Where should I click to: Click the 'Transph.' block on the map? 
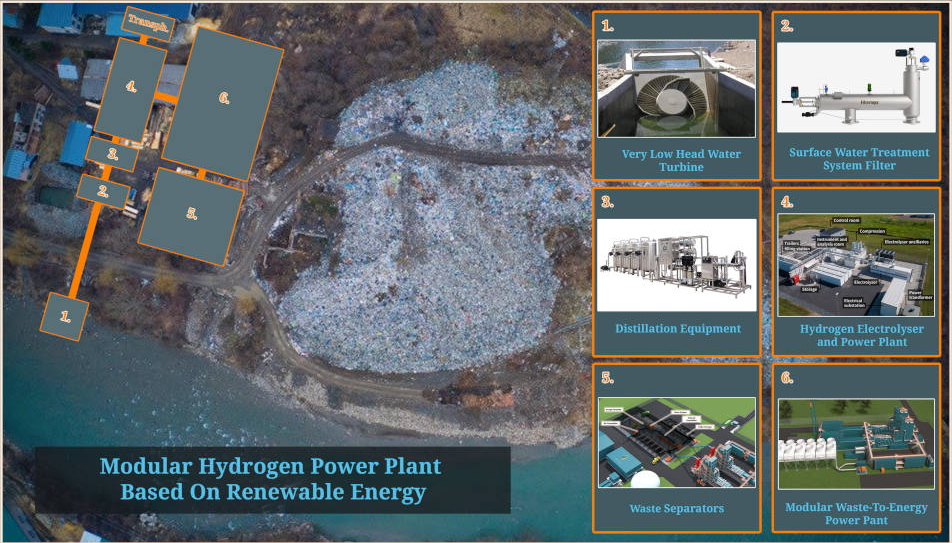pos(148,24)
